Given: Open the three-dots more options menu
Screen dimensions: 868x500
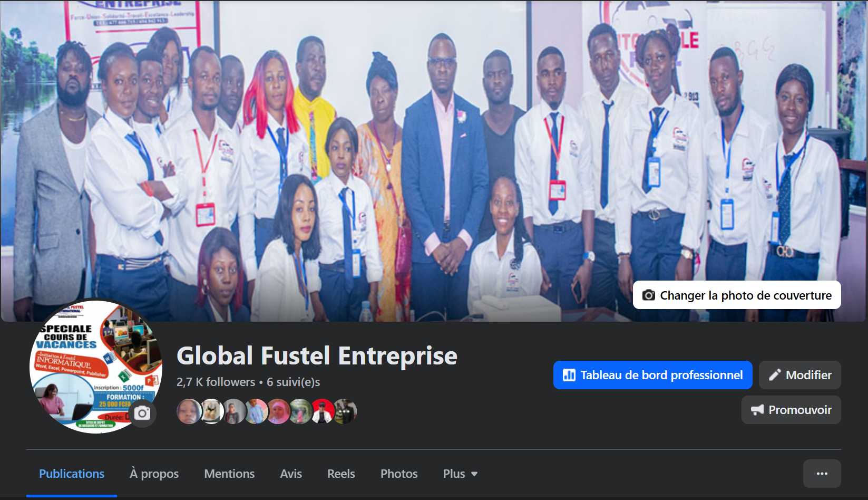Looking at the screenshot, I should pyautogui.click(x=822, y=474).
